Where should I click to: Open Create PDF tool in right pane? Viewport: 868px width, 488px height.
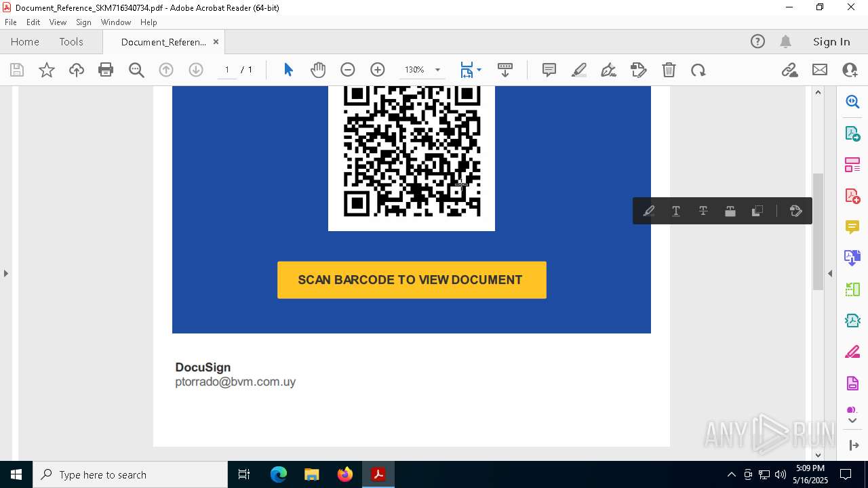tap(852, 195)
